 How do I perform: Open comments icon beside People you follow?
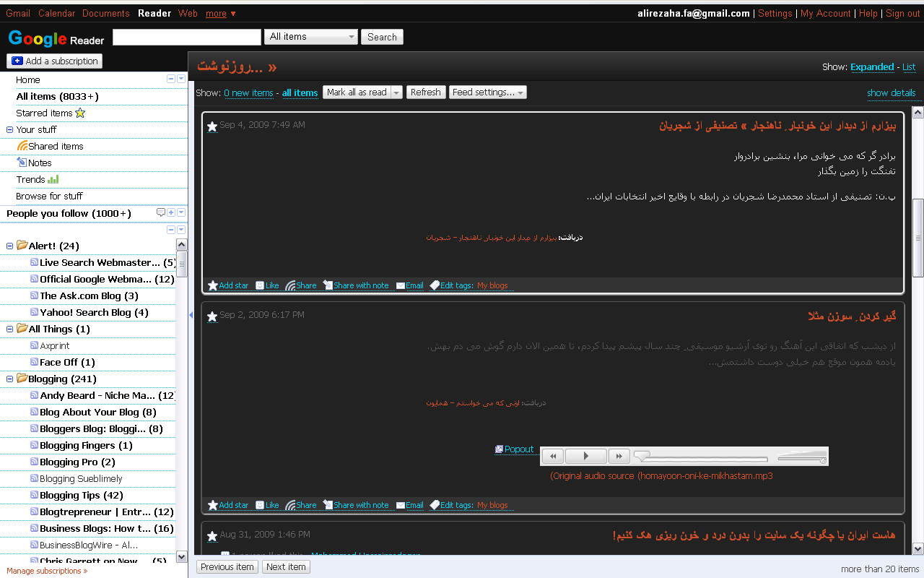click(x=161, y=212)
